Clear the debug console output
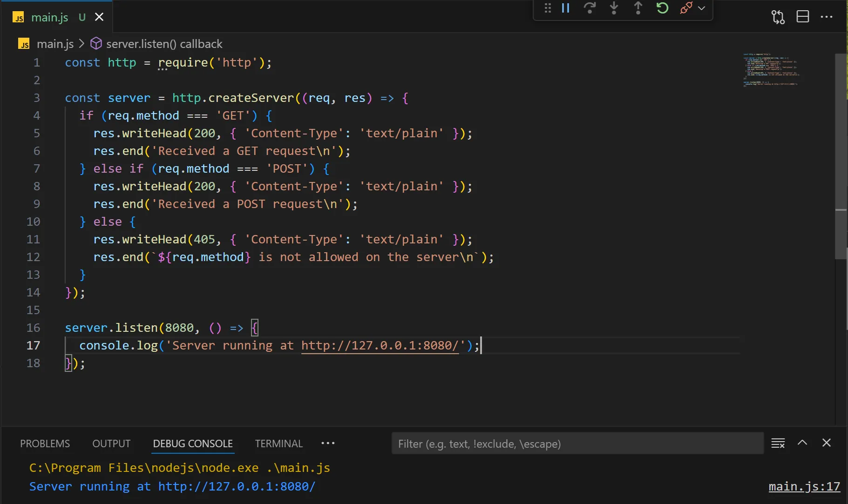Screen dimensions: 848x504 coord(778,443)
